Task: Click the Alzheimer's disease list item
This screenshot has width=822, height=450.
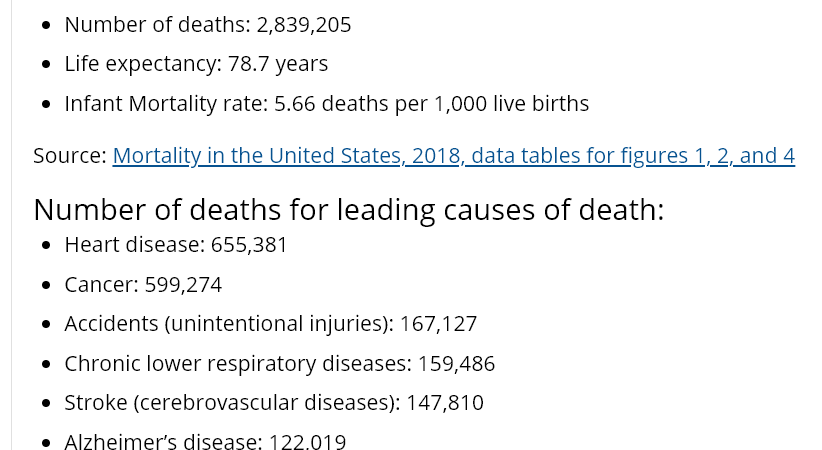Action: point(205,441)
